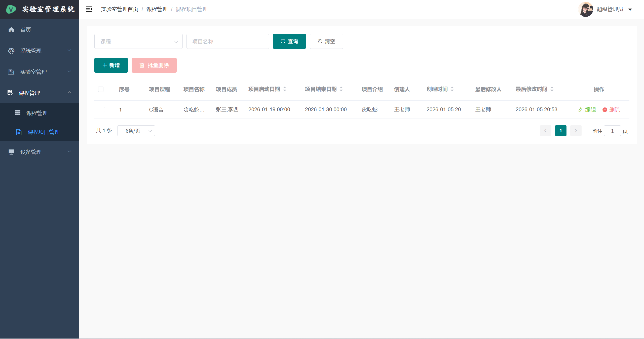Check the select-all checkbox in table header
644x339 pixels.
(101, 89)
